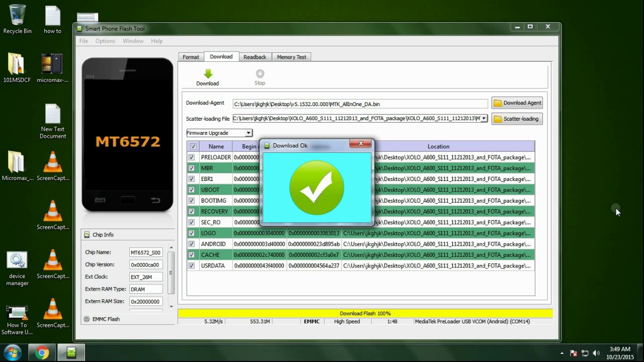This screenshot has height=362, width=644.
Task: Click the Location column header
Action: pos(438,146)
